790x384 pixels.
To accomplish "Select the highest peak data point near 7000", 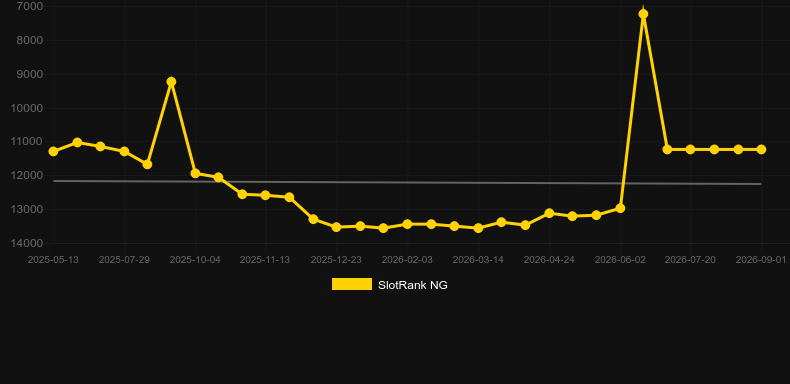I will 643,14.
